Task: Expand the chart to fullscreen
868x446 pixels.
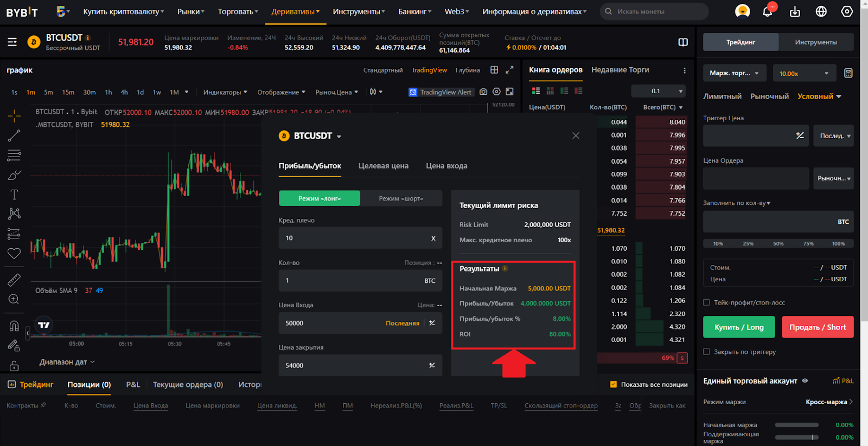Action: 509,70
